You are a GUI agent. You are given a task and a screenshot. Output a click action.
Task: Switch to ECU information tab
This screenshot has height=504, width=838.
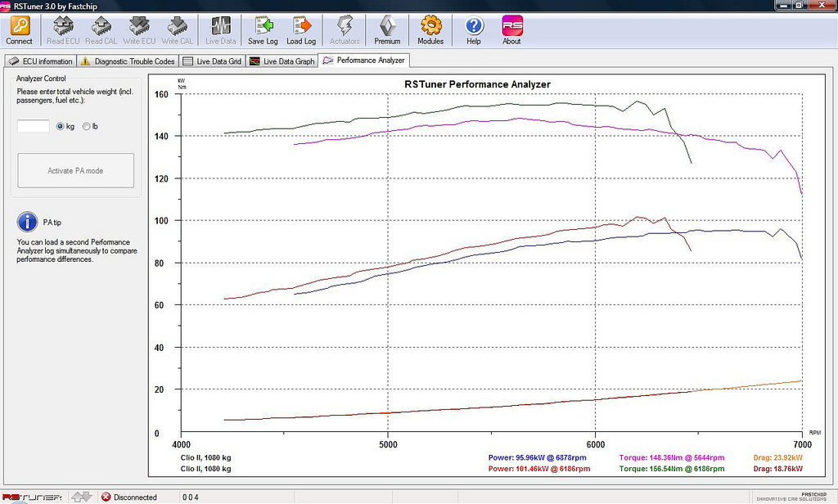tap(41, 61)
